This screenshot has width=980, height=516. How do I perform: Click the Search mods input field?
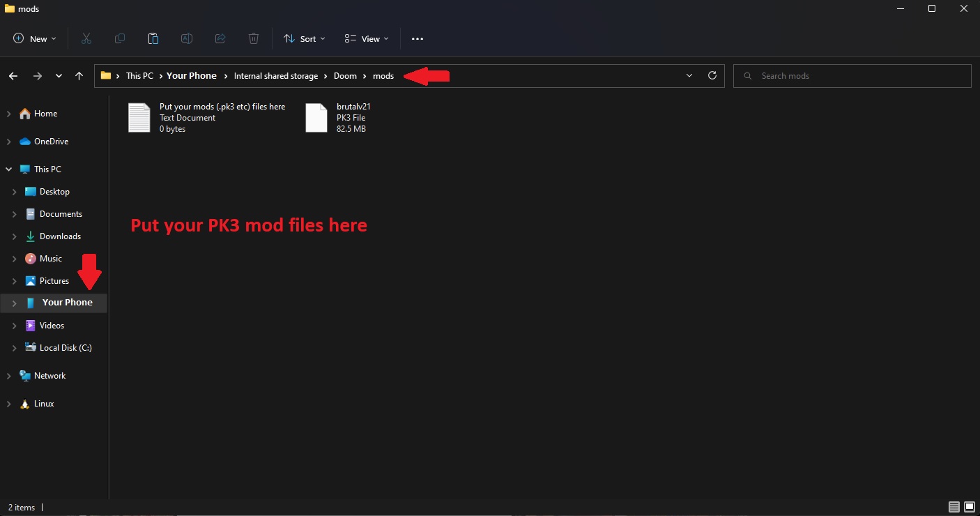[x=853, y=76]
